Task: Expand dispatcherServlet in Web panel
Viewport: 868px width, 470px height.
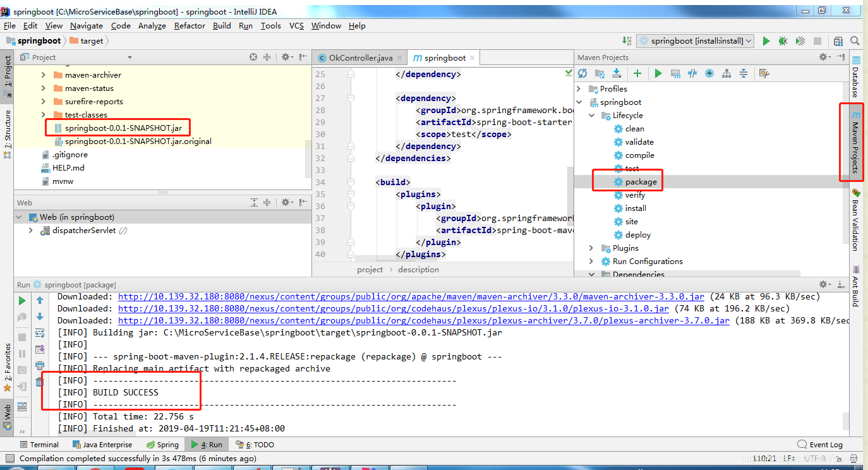Action: (30, 231)
